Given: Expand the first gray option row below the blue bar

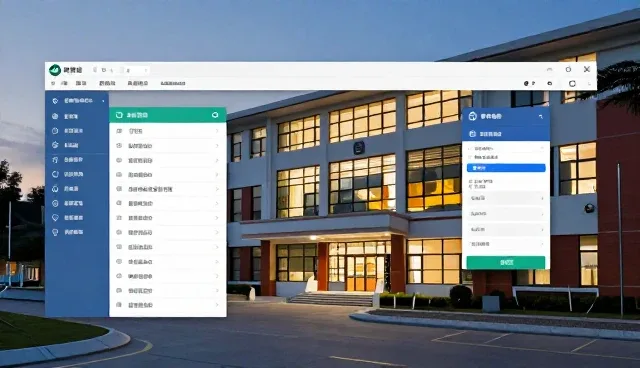Looking at the screenshot, I should click(506, 198).
